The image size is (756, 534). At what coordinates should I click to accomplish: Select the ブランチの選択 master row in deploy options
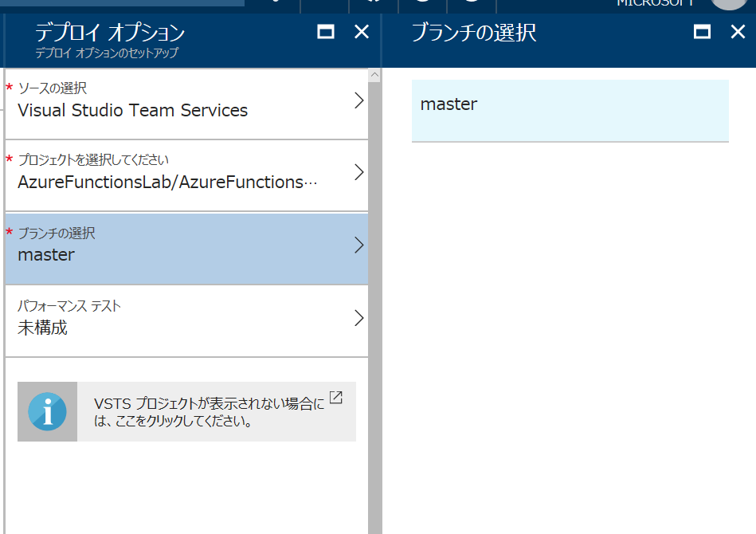(x=186, y=249)
